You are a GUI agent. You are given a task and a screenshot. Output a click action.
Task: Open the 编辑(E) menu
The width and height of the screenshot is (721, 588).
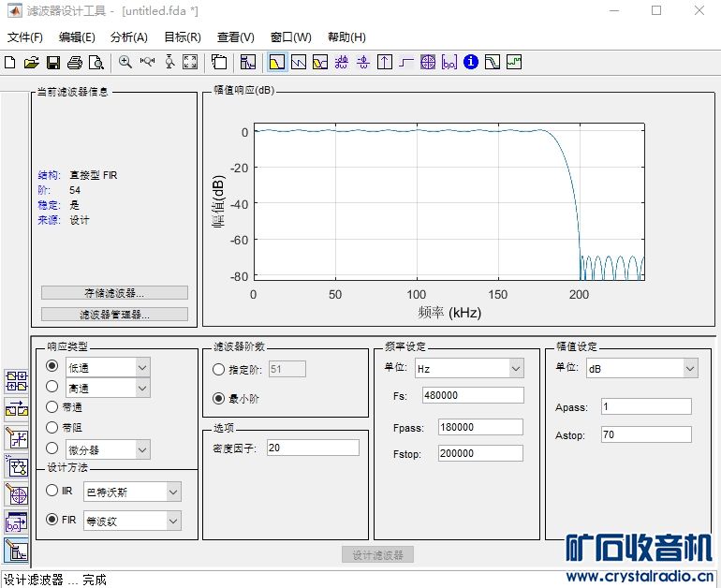[x=77, y=37]
